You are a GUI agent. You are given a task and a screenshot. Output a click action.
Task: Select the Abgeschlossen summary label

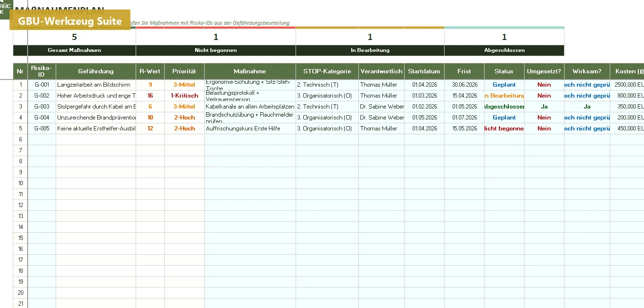[x=504, y=50]
